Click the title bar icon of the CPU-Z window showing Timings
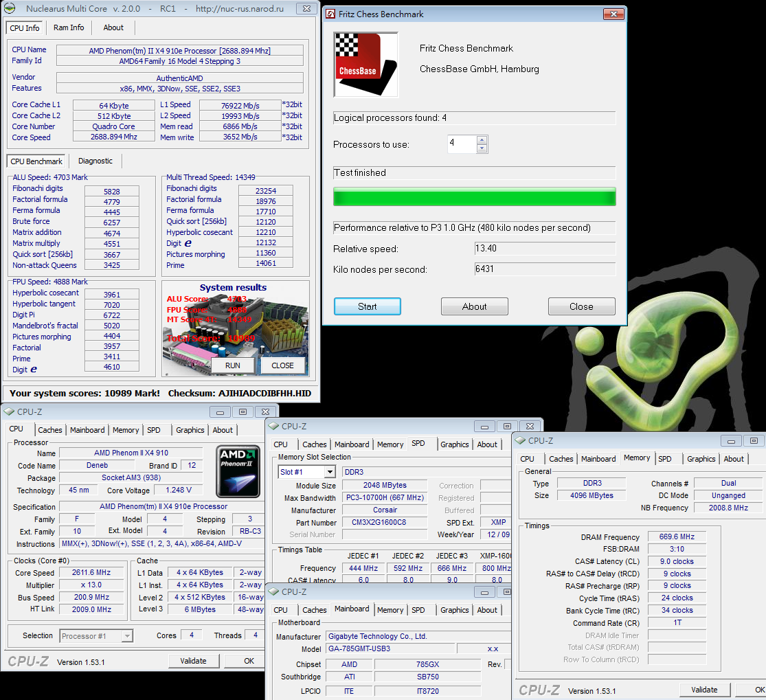Screen dimensions: 766x700 520,440
